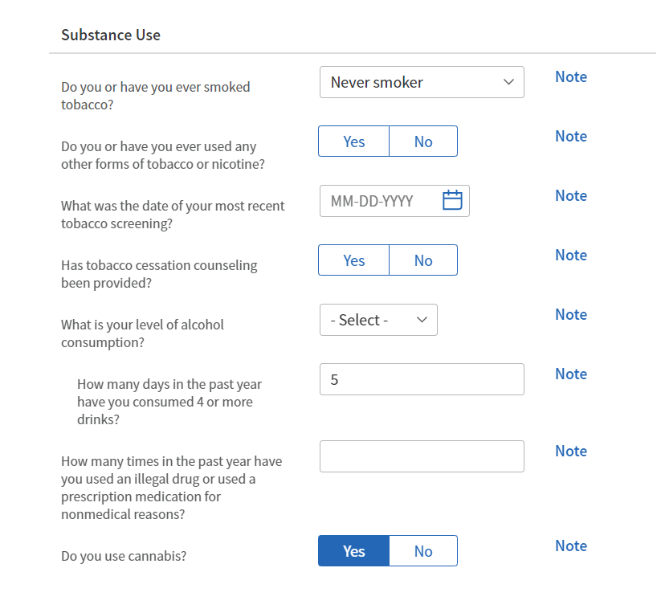Open Note for alcohol consumption level
This screenshot has height=595, width=656.
tap(571, 315)
